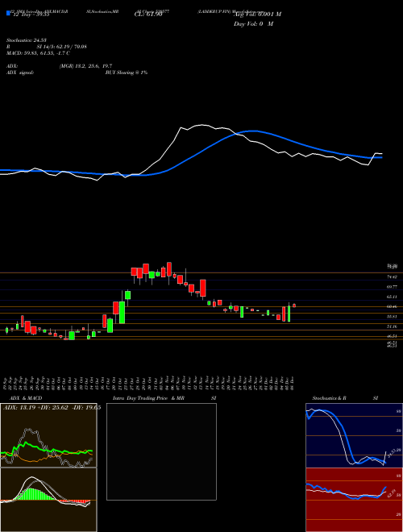Click the 74.42 price axis label
This screenshot has height=532, width=403.
tap(393, 276)
